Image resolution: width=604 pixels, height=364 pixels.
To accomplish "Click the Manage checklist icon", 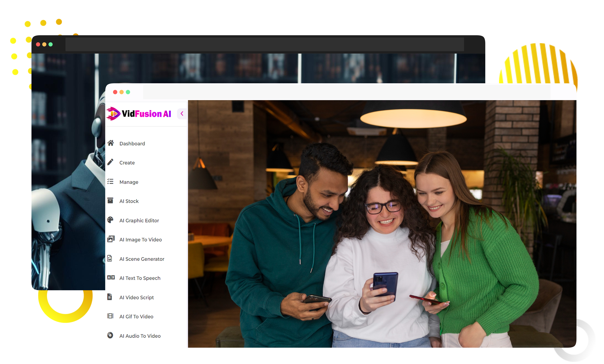I will pyautogui.click(x=110, y=181).
